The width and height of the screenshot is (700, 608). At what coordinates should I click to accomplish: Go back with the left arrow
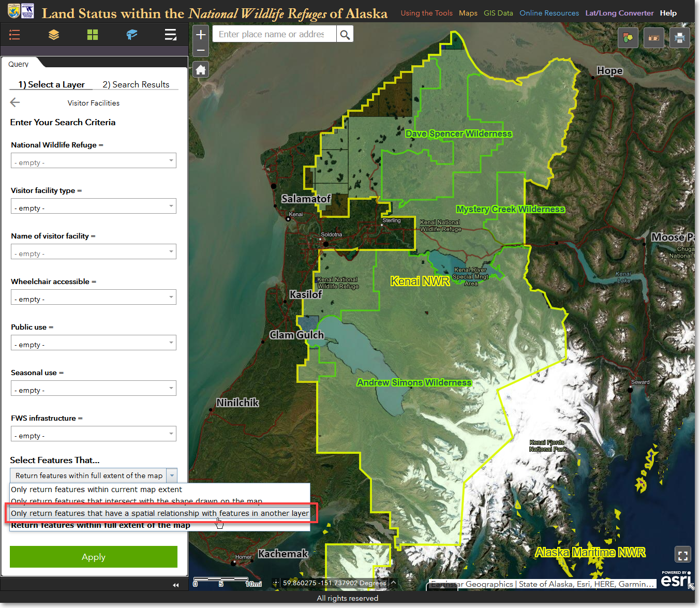15,102
